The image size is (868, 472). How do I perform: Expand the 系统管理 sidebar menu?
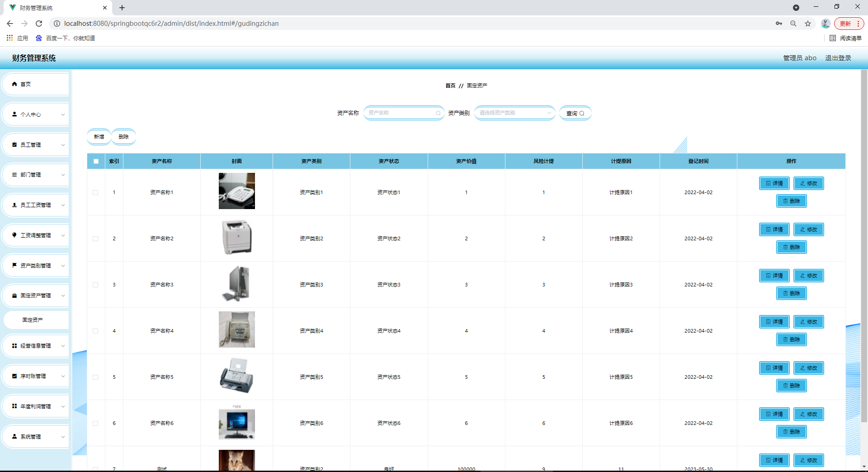coord(36,437)
